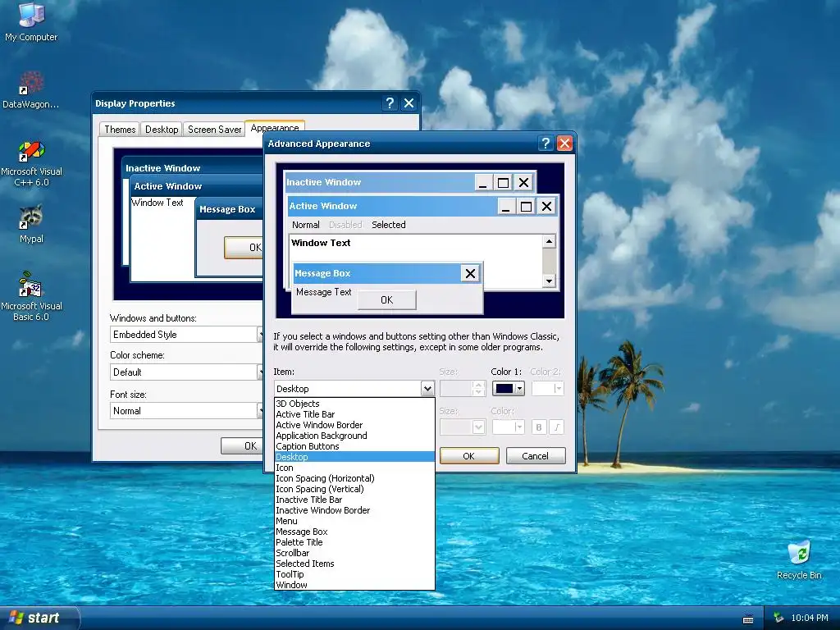Open the Color 1 swatch picker
Screen dimensions: 840x630
click(x=509, y=388)
